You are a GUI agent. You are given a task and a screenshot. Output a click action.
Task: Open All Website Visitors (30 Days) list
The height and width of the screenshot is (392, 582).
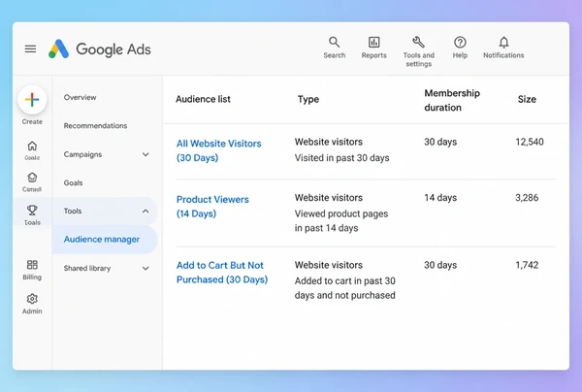[x=218, y=150]
